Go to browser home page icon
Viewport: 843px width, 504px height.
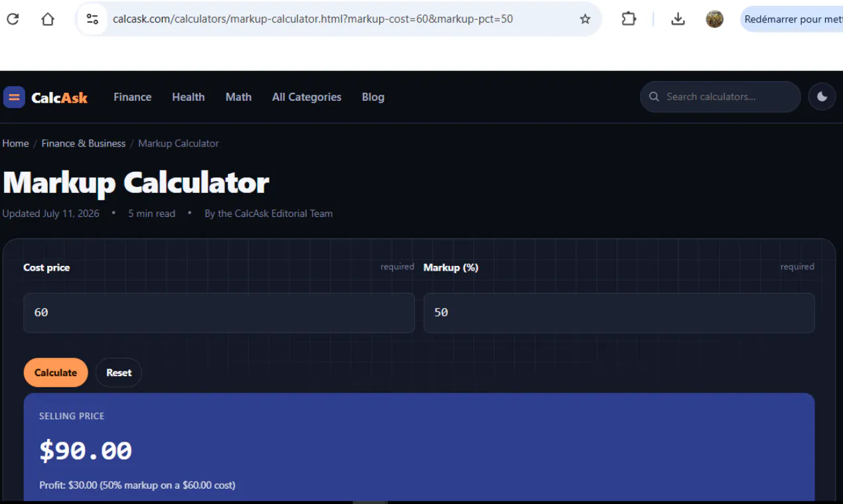point(48,19)
